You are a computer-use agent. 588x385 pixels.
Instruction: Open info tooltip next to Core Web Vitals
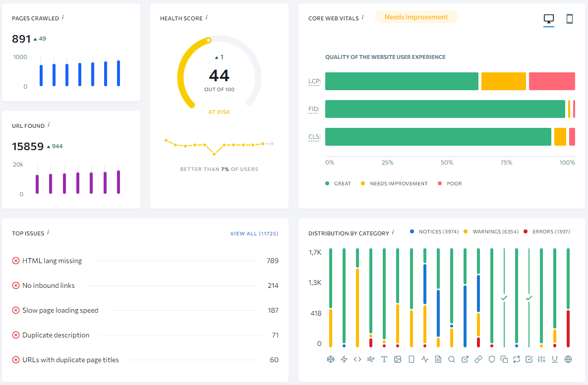point(362,17)
